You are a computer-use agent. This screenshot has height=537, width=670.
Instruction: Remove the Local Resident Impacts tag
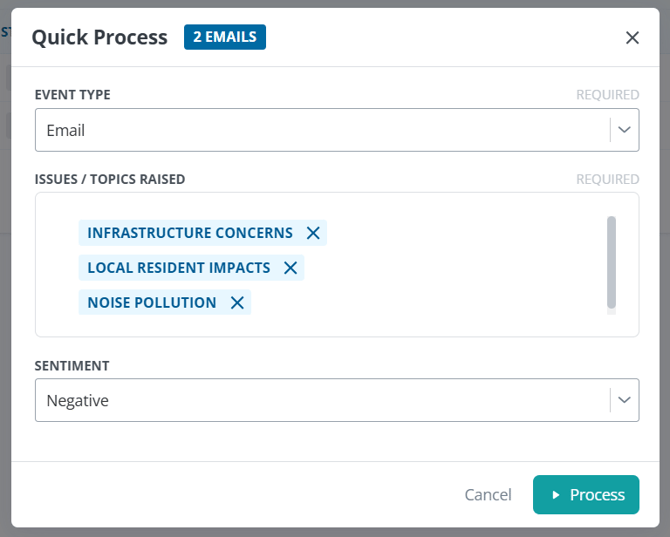pos(291,268)
